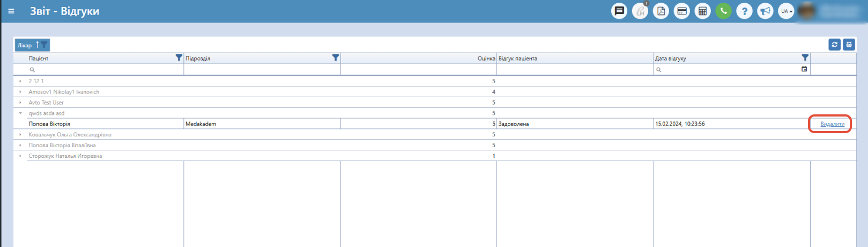Click the 'Сторожук Наталья Игоревна' group name

(x=65, y=156)
